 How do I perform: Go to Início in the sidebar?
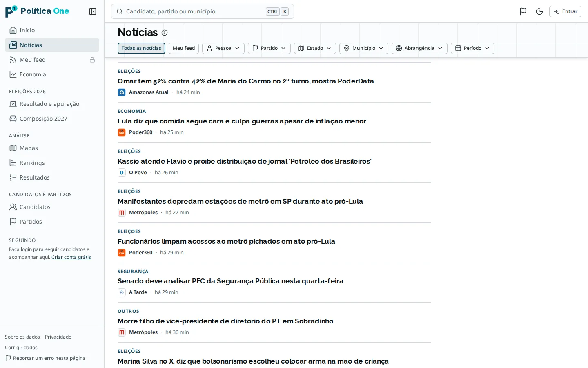click(x=52, y=30)
